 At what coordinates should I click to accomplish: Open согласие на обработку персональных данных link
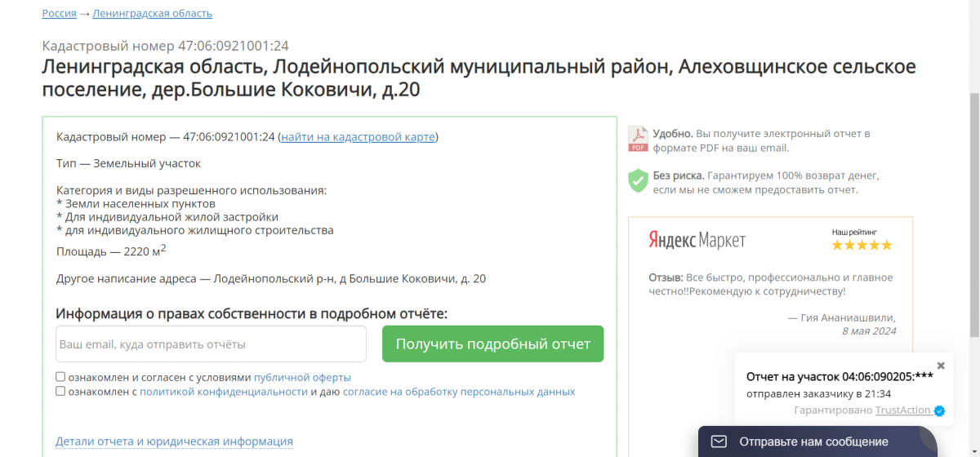(x=458, y=392)
